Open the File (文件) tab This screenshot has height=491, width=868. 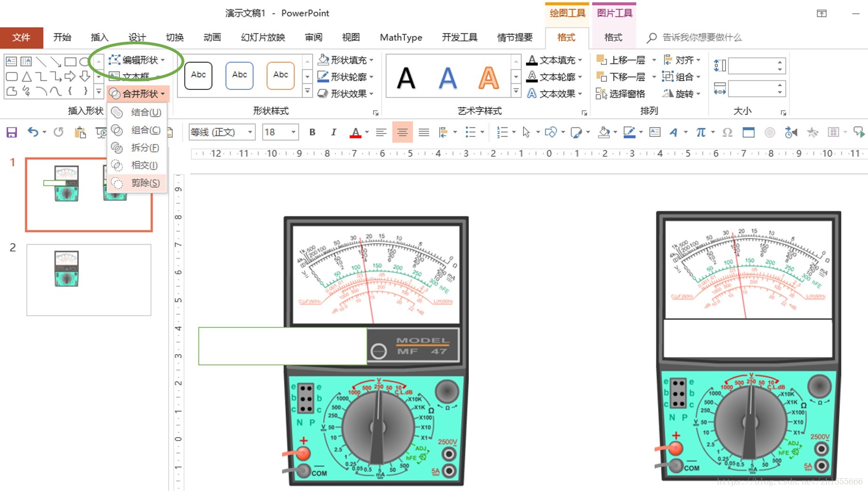(x=21, y=38)
